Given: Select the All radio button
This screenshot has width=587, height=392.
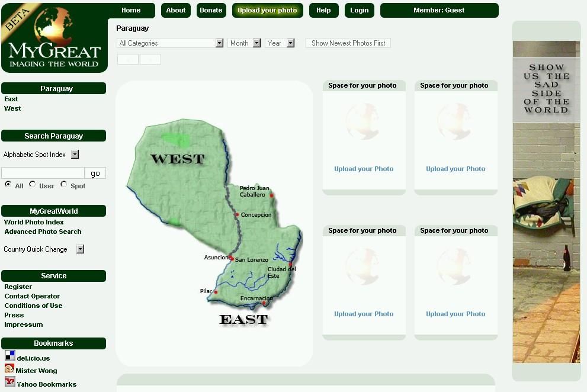Looking at the screenshot, I should click(x=8, y=184).
